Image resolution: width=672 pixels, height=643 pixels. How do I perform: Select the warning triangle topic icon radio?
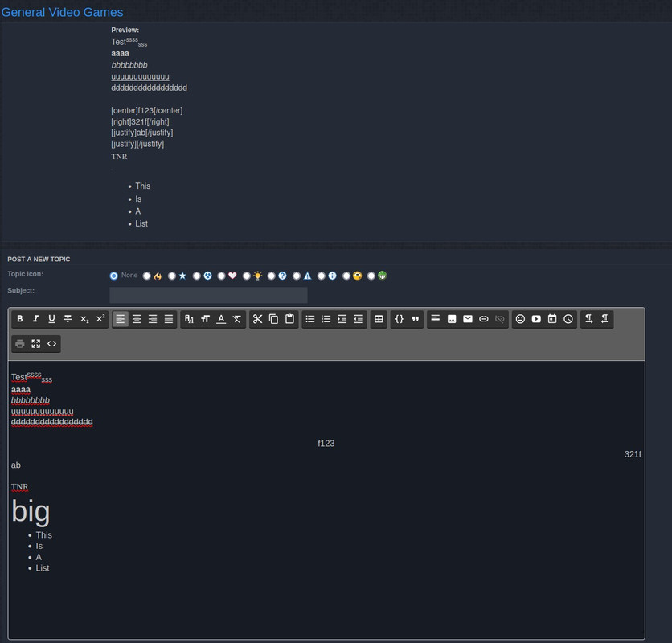pos(296,276)
